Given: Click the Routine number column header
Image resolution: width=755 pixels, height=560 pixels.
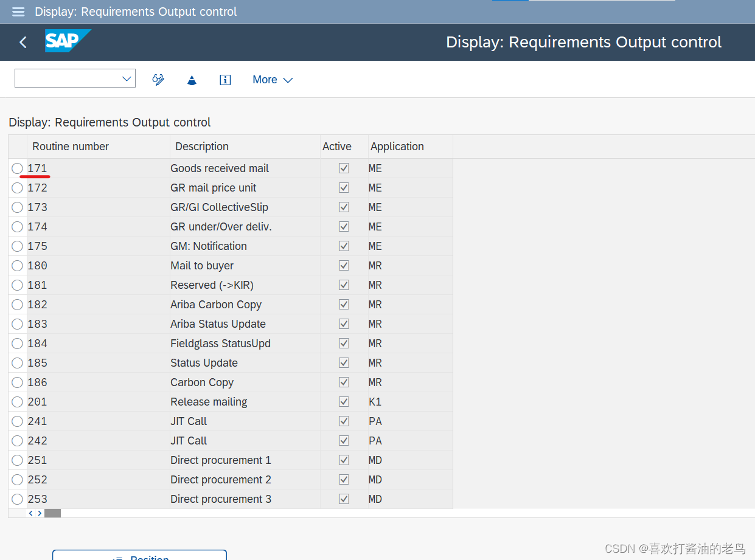Looking at the screenshot, I should pyautogui.click(x=71, y=146).
